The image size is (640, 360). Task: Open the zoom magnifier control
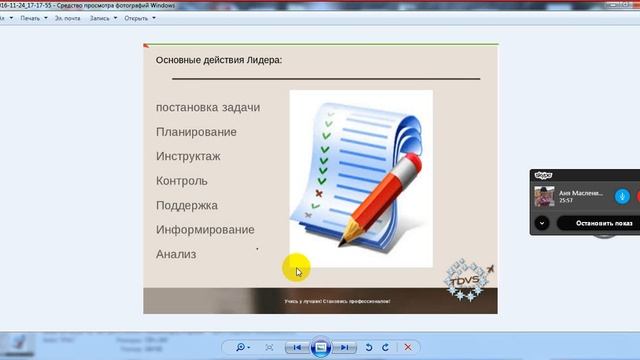click(242, 347)
